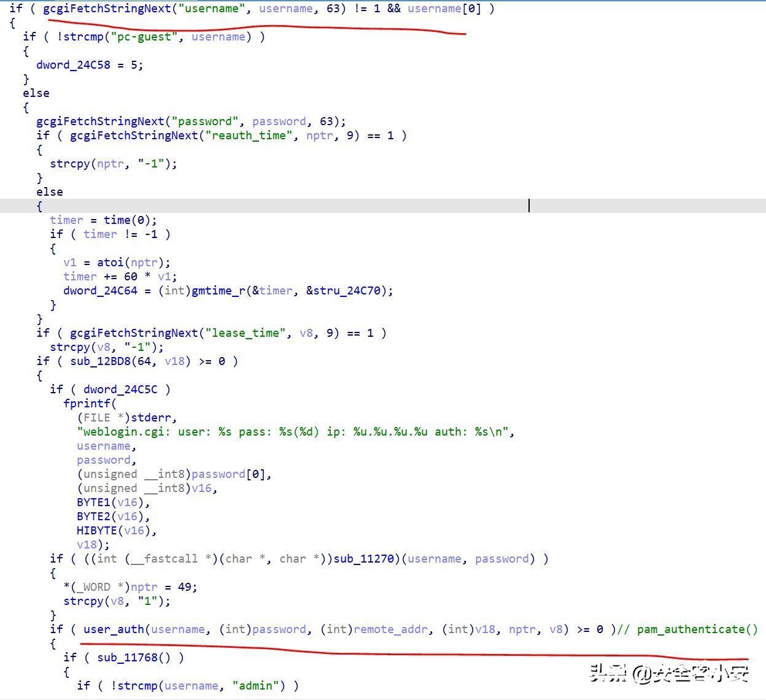This screenshot has width=766, height=700.
Task: Select the "reauth_time" string literal
Action: coord(249,136)
